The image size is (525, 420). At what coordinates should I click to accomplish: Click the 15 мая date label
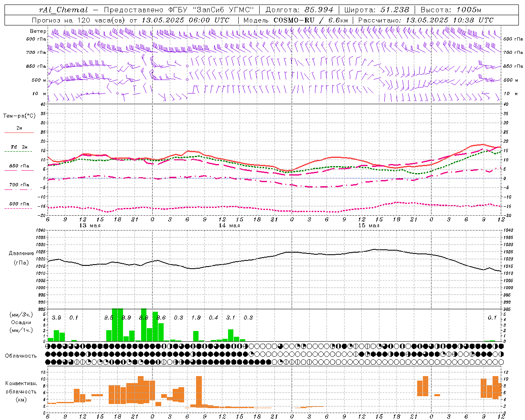[369, 226]
